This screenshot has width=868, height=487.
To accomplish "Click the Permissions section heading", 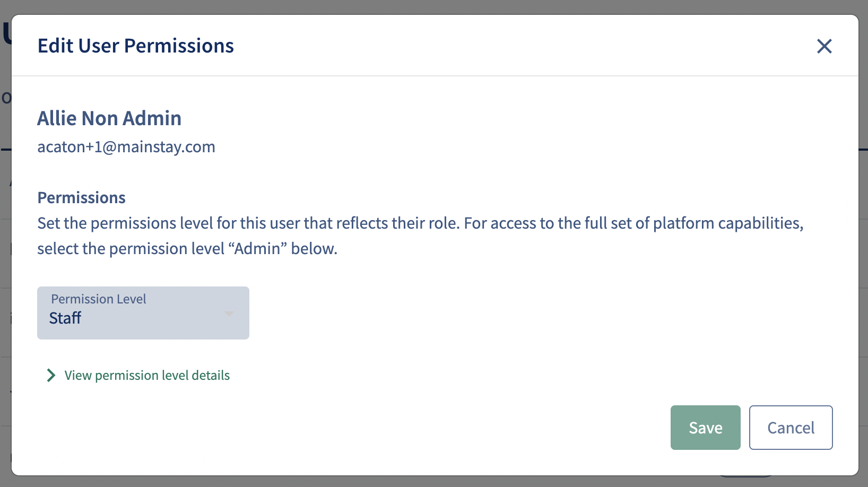I will [x=81, y=198].
